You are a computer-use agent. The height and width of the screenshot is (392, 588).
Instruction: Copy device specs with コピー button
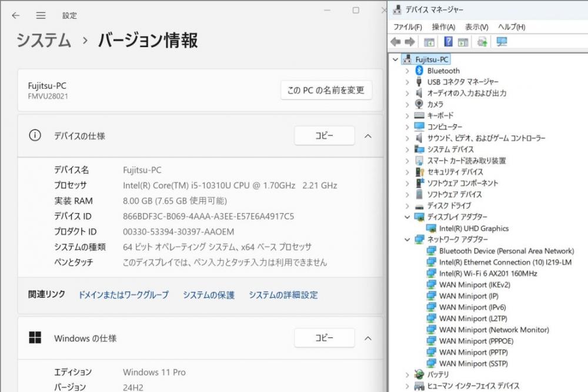point(325,135)
